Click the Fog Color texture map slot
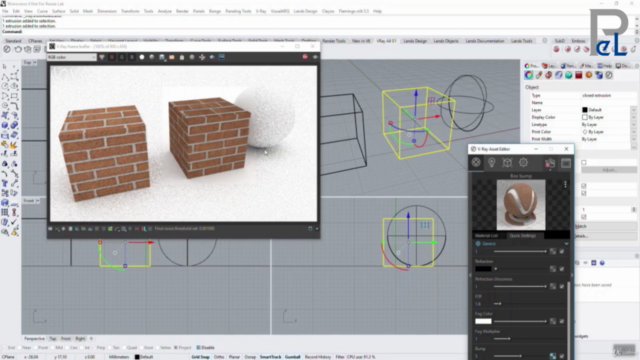 click(553, 321)
